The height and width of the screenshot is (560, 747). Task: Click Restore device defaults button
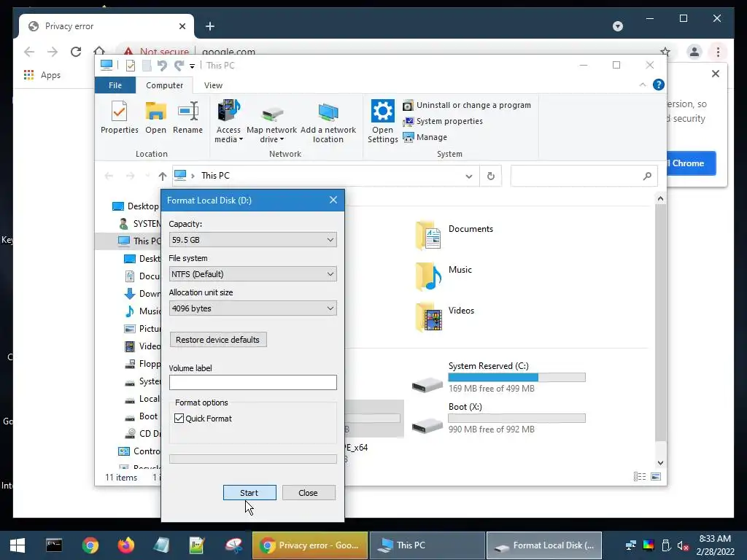click(x=217, y=340)
